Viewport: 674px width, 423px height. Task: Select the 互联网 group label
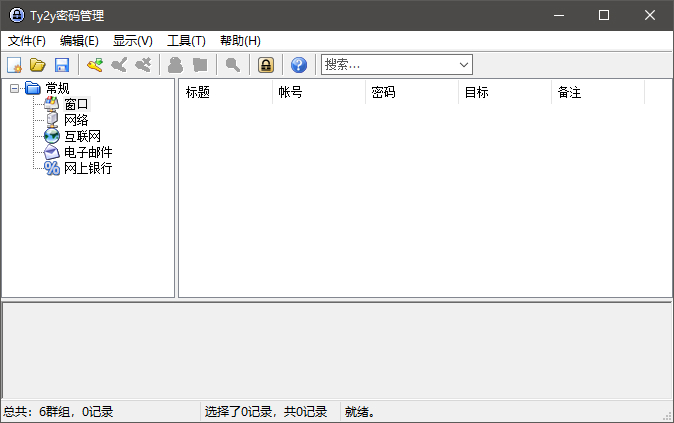(x=83, y=136)
